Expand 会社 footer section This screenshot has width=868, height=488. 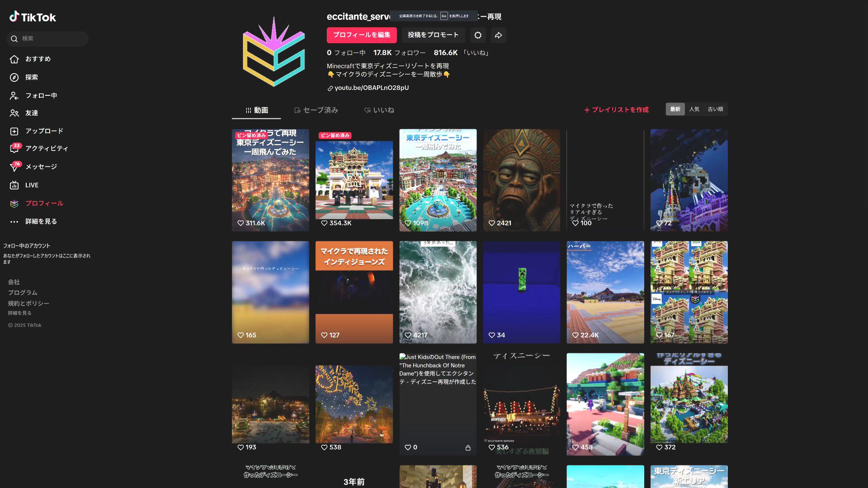pos(14,282)
